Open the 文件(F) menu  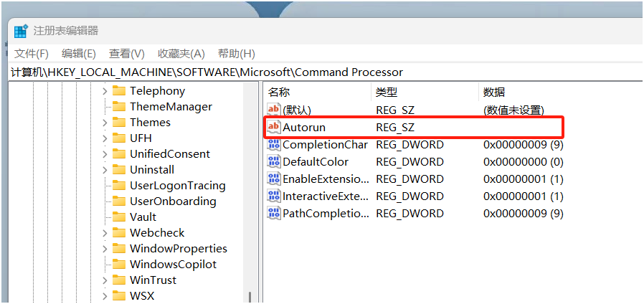32,54
